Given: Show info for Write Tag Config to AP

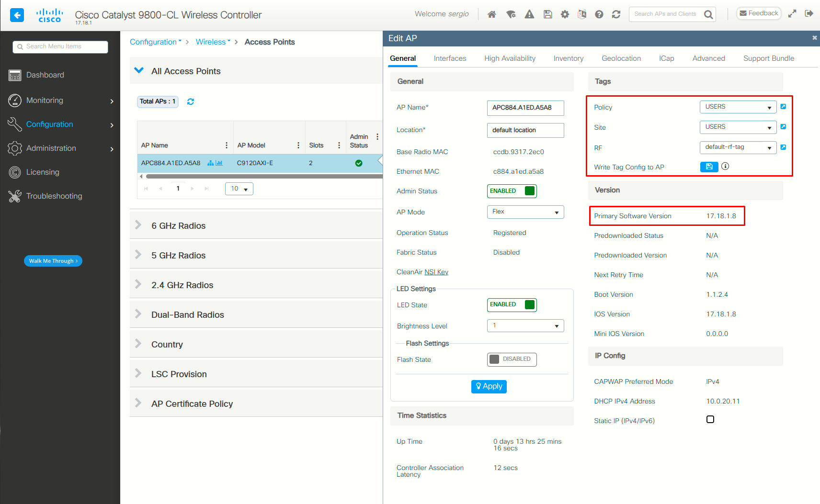Looking at the screenshot, I should pyautogui.click(x=725, y=166).
